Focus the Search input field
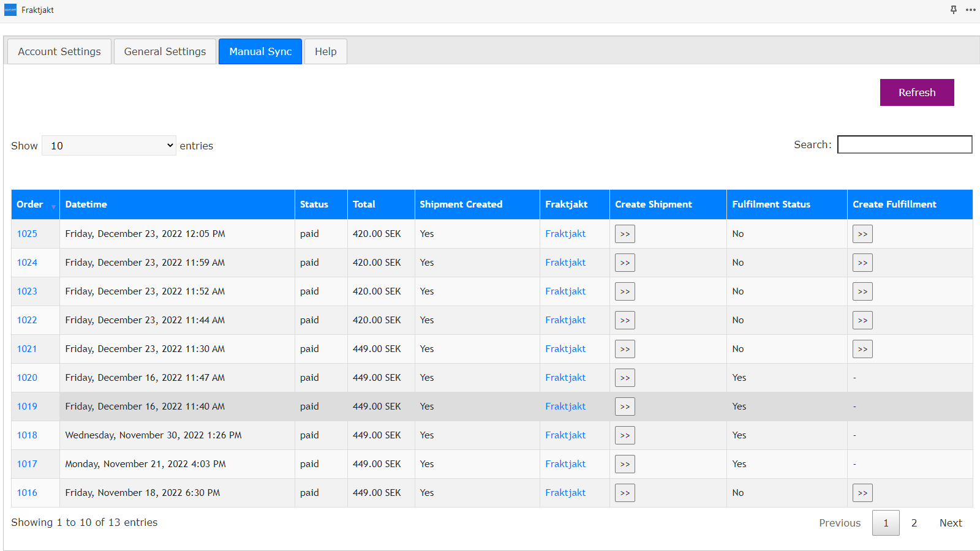 click(x=904, y=144)
